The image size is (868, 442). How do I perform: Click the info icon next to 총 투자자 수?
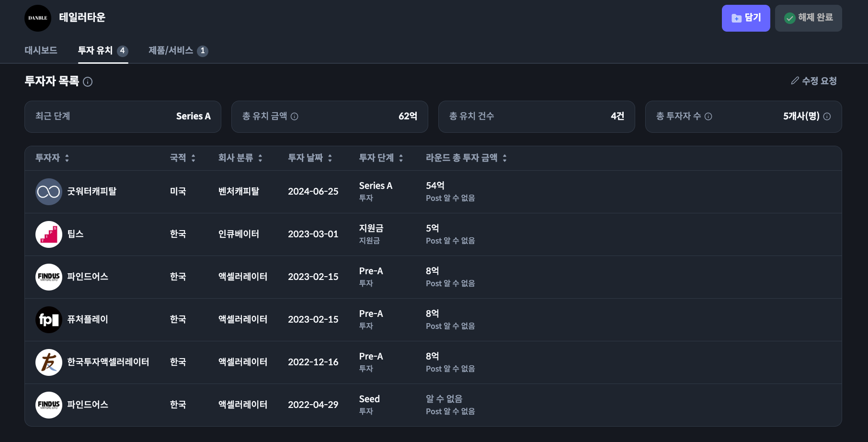click(708, 116)
